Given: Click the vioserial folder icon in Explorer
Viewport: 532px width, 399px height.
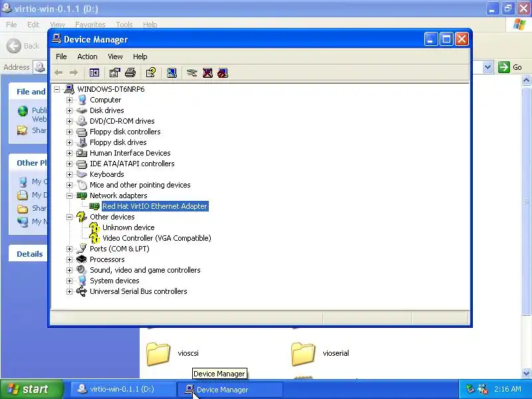Looking at the screenshot, I should (x=303, y=354).
